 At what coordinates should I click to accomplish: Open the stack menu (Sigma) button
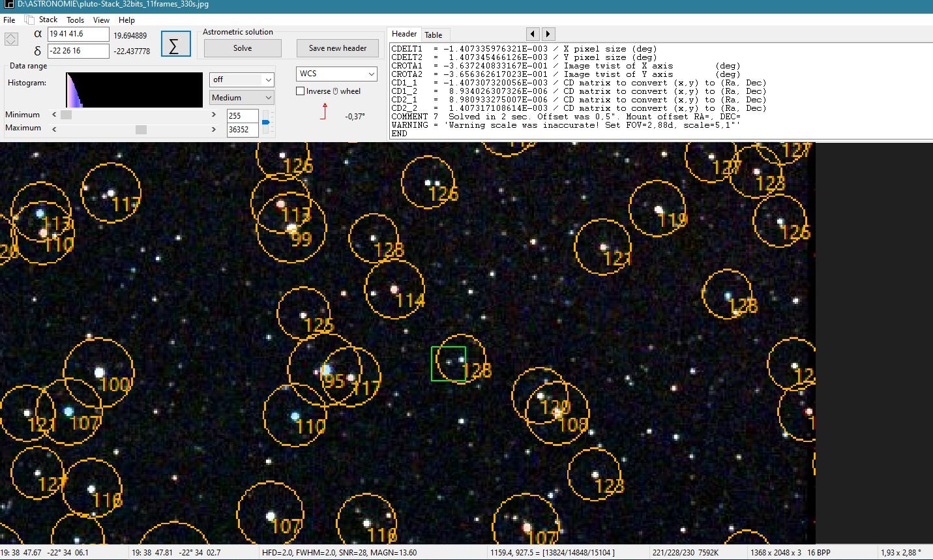175,44
